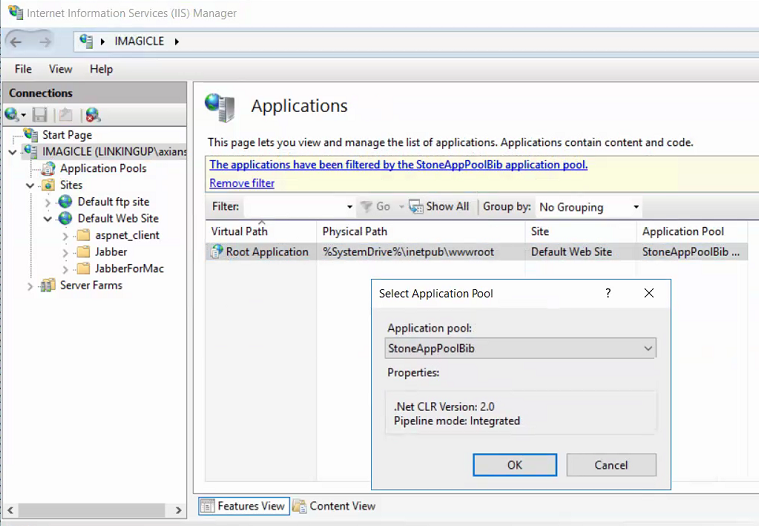Click the Save connections disk icon

click(x=40, y=115)
